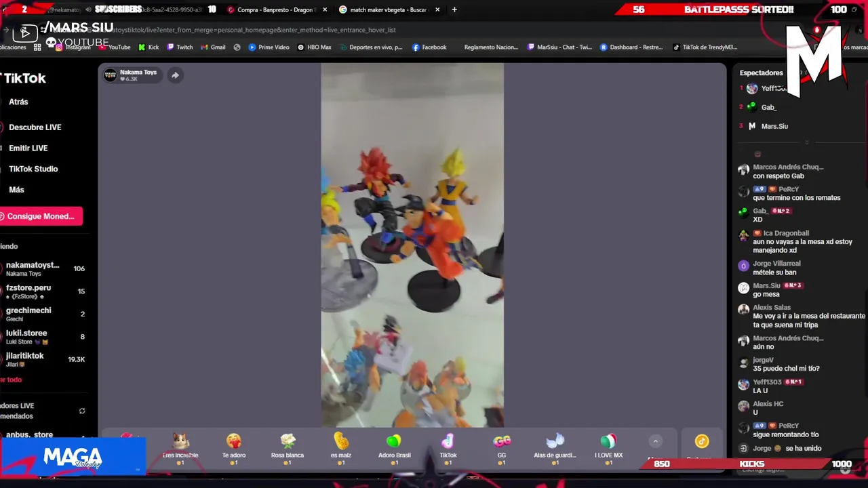Open the coin recharge icon
This screenshot has width=868, height=488.
tap(701, 442)
